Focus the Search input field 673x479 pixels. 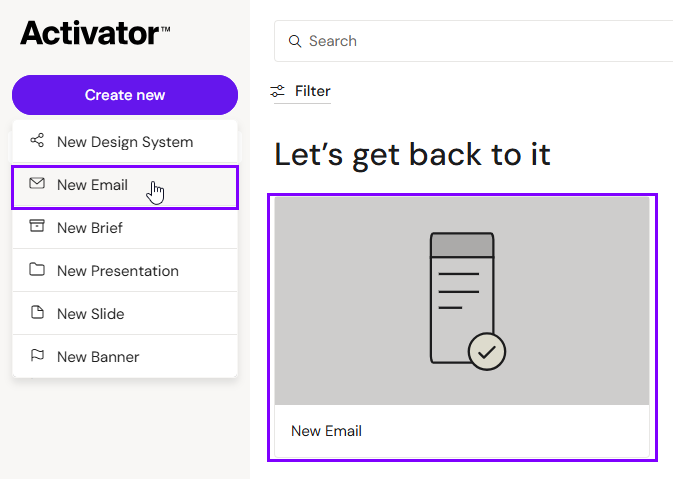pos(473,41)
